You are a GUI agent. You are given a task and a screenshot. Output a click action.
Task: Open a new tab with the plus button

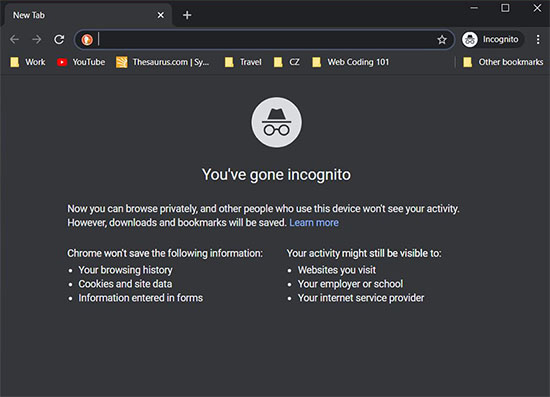click(x=187, y=15)
